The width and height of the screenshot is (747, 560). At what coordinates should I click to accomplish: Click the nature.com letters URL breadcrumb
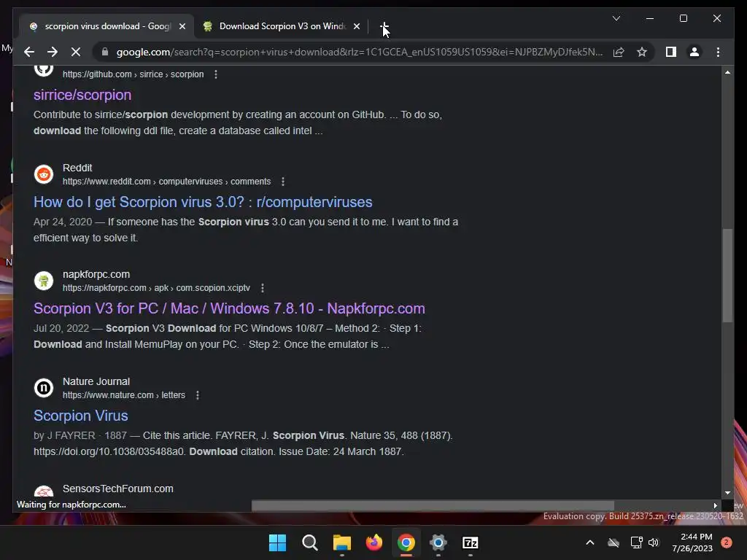124,395
